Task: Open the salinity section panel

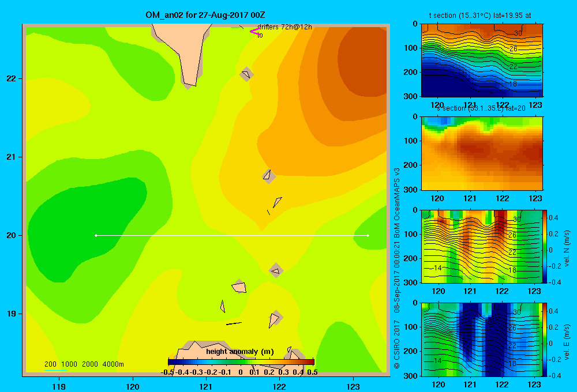Action: coord(482,153)
